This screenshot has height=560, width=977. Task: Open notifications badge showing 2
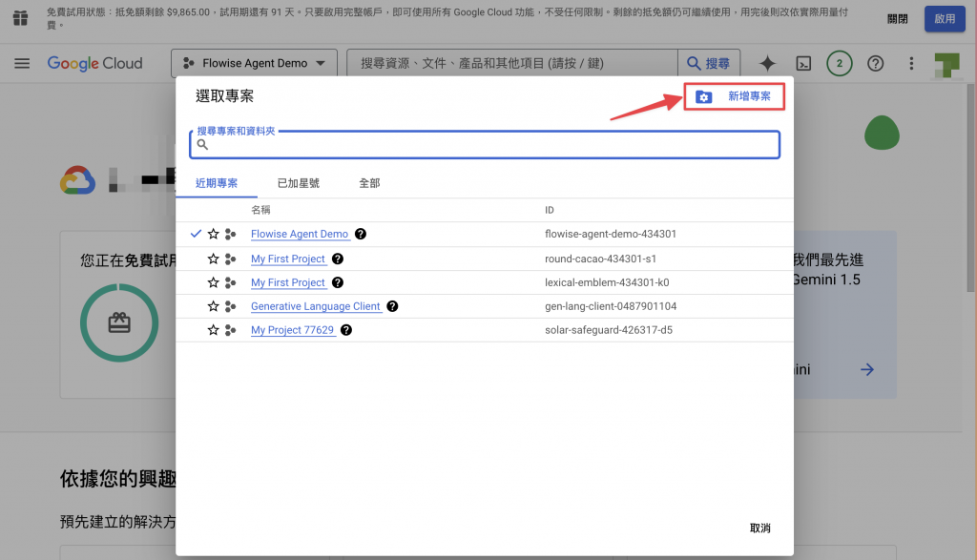click(840, 63)
